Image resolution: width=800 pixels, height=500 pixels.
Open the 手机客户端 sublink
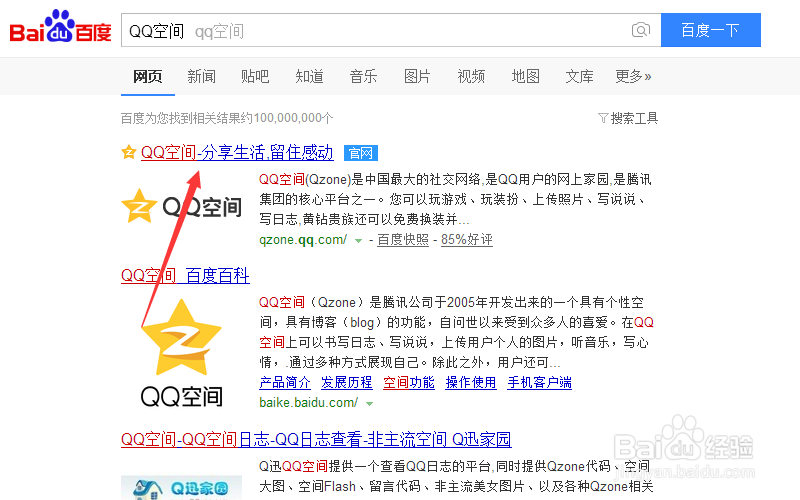[x=539, y=383]
